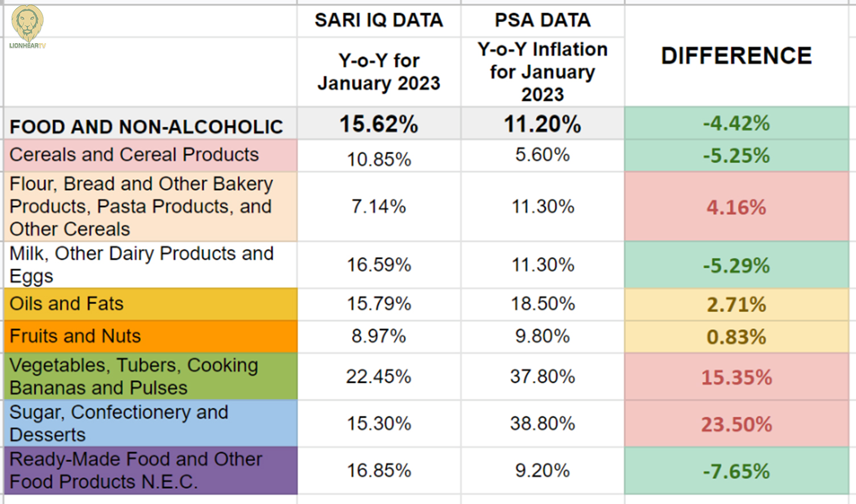
Task: Click the 15.62% SARI IQ total value
Action: coord(379,124)
